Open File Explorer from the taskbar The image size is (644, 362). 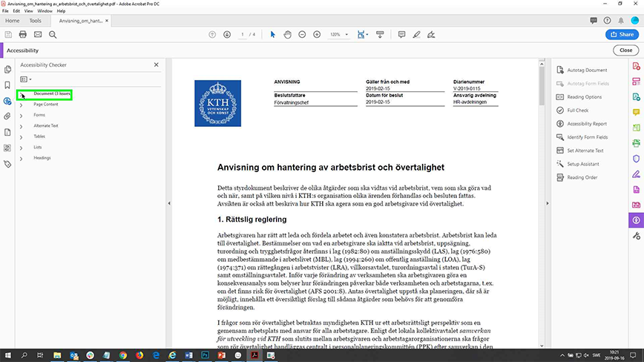(57, 355)
